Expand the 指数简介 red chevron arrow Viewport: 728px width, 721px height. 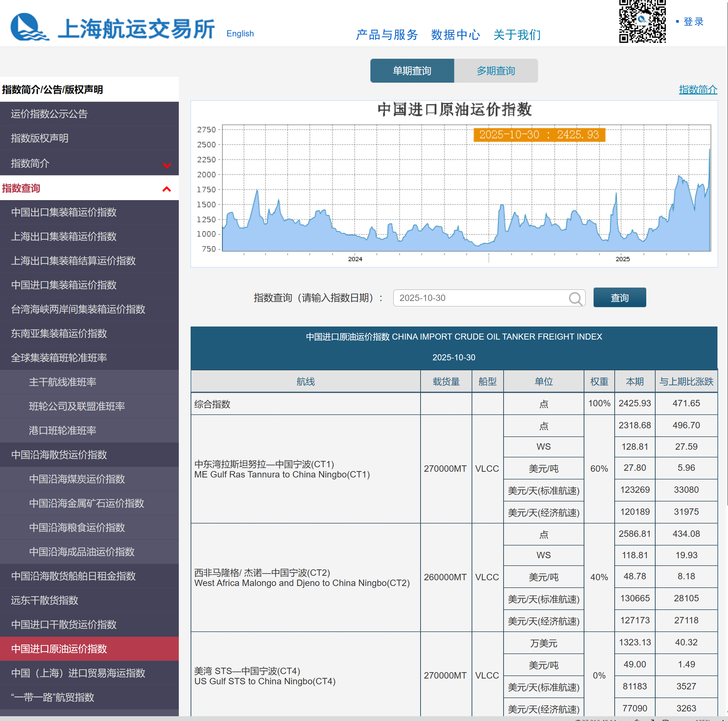point(167,165)
